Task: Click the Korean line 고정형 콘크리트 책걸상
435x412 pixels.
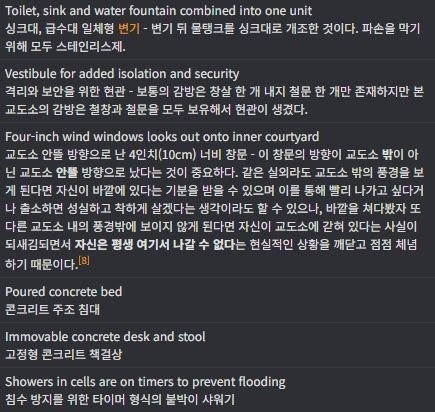Action: (x=64, y=355)
